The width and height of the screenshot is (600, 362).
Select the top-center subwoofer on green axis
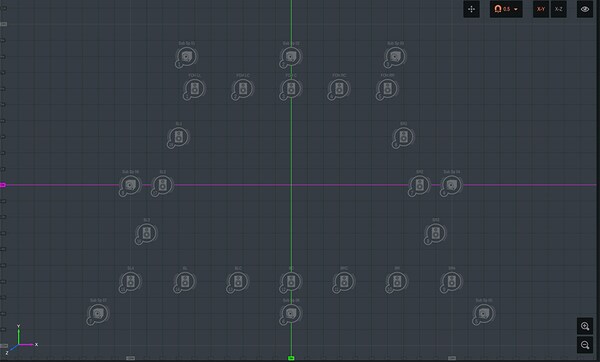[x=291, y=57]
